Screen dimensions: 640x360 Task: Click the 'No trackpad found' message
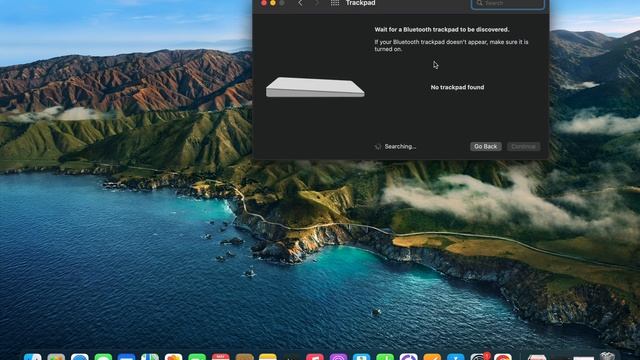coord(457,87)
